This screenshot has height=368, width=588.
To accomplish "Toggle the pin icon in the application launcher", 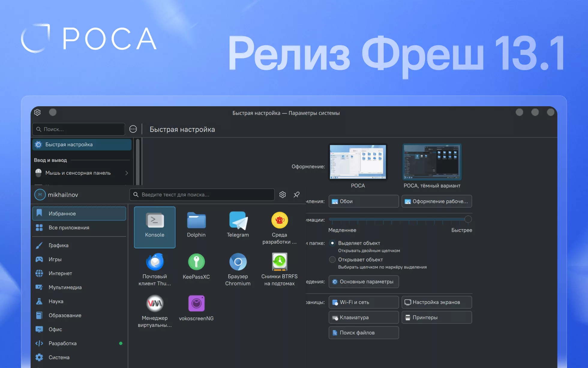I will click(x=296, y=195).
